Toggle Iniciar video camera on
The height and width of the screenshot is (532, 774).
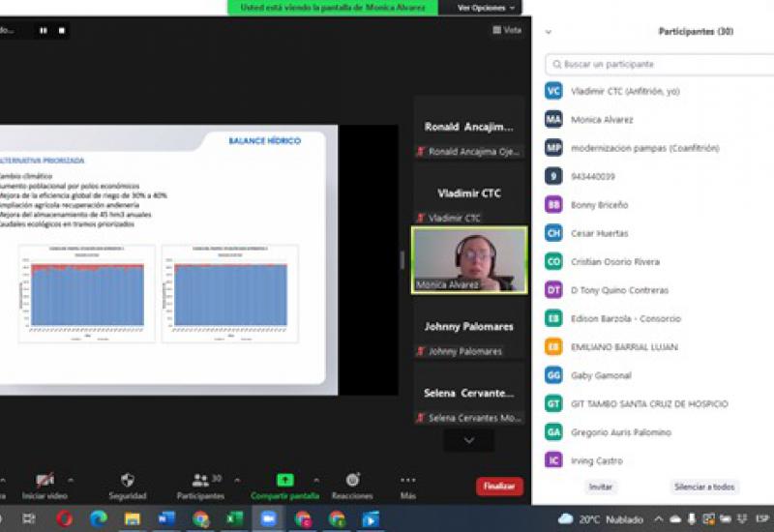45,481
